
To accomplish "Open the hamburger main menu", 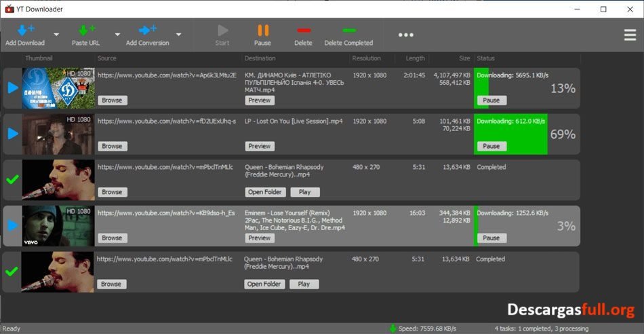I will click(x=630, y=35).
